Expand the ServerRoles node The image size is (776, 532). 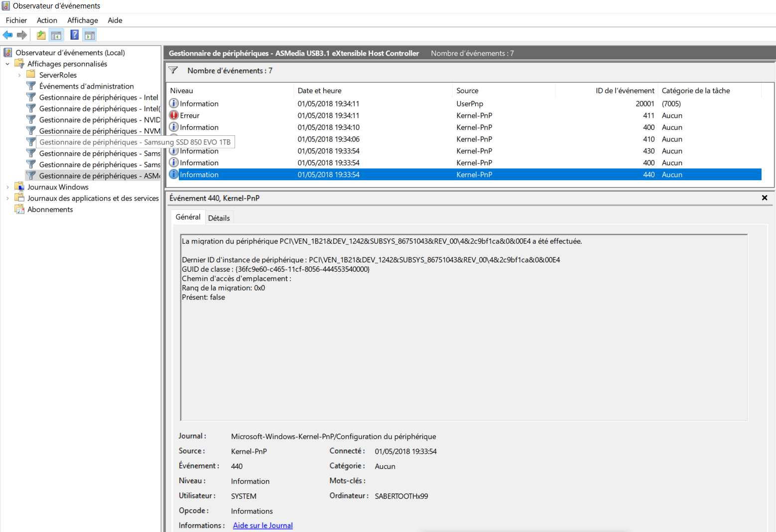19,75
